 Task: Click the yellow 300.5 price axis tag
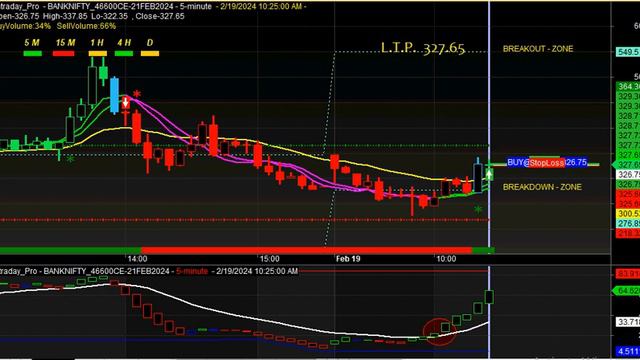628,213
